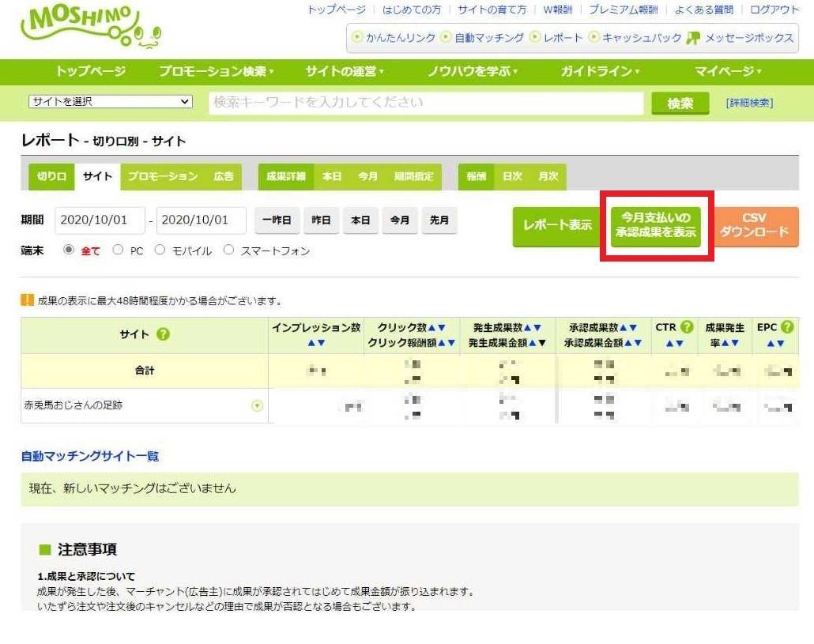Sort 発生成果金額 descending with down arrow
Screen dimensions: 814x644
(542, 343)
